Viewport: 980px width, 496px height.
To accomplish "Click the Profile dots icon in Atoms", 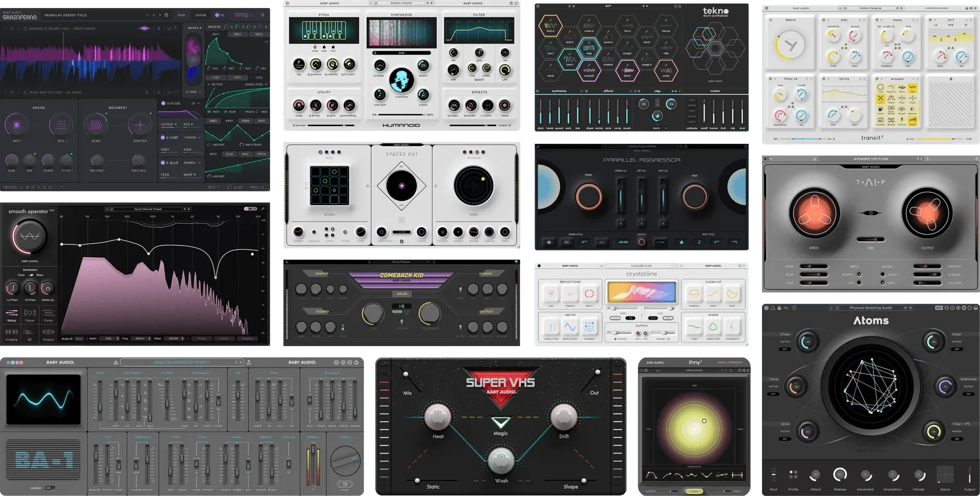I will point(793,475).
